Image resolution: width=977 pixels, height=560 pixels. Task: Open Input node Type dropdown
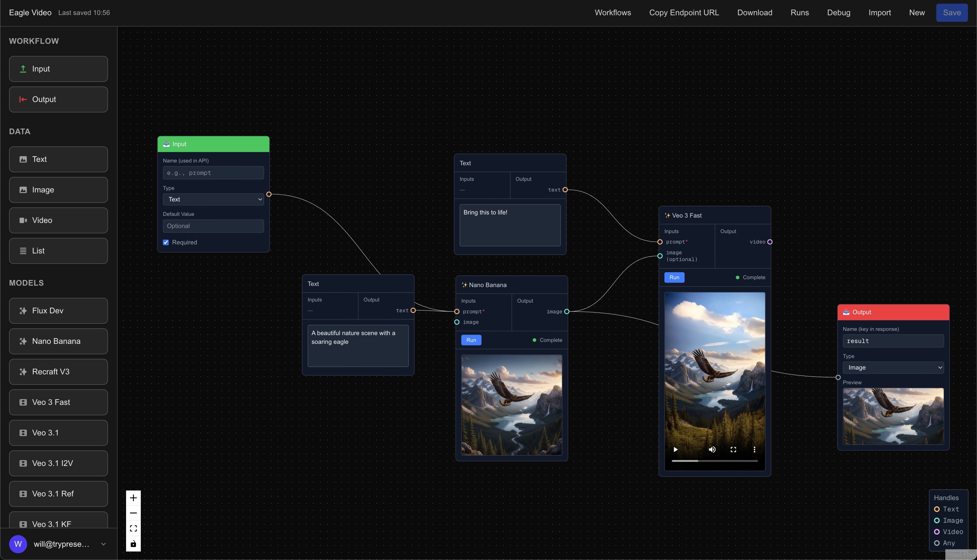(213, 199)
